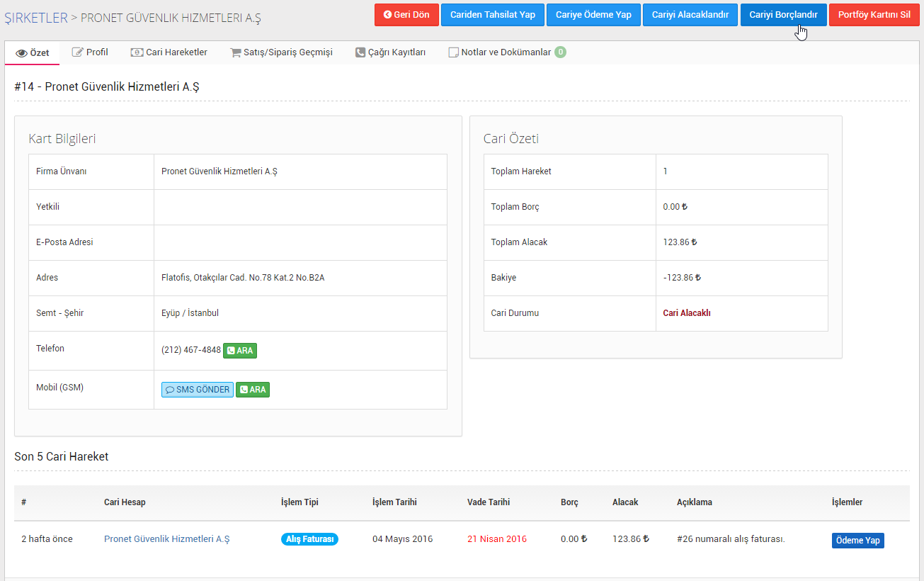924x581 pixels.
Task: Open the Özet tab
Action: point(33,52)
